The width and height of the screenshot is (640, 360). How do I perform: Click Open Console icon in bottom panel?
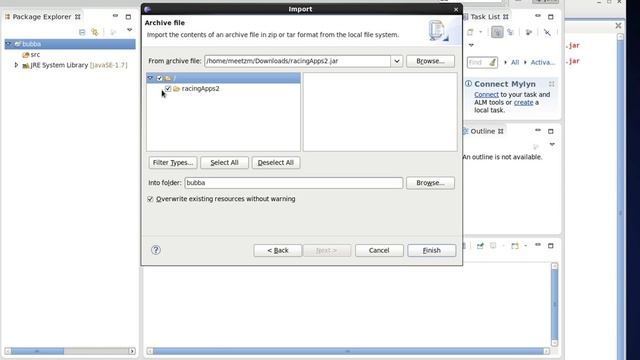pyautogui.click(x=515, y=246)
